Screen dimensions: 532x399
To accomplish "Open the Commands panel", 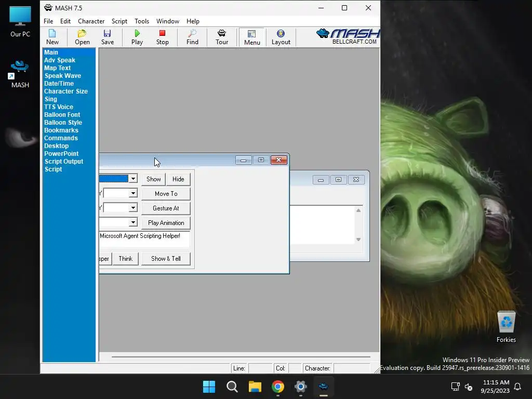I will (x=61, y=138).
